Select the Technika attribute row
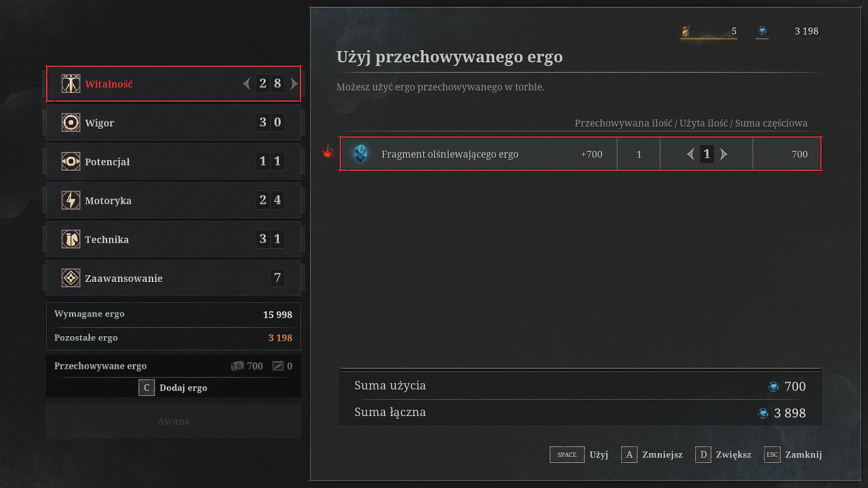Screen dimensions: 868x488 point(173,239)
